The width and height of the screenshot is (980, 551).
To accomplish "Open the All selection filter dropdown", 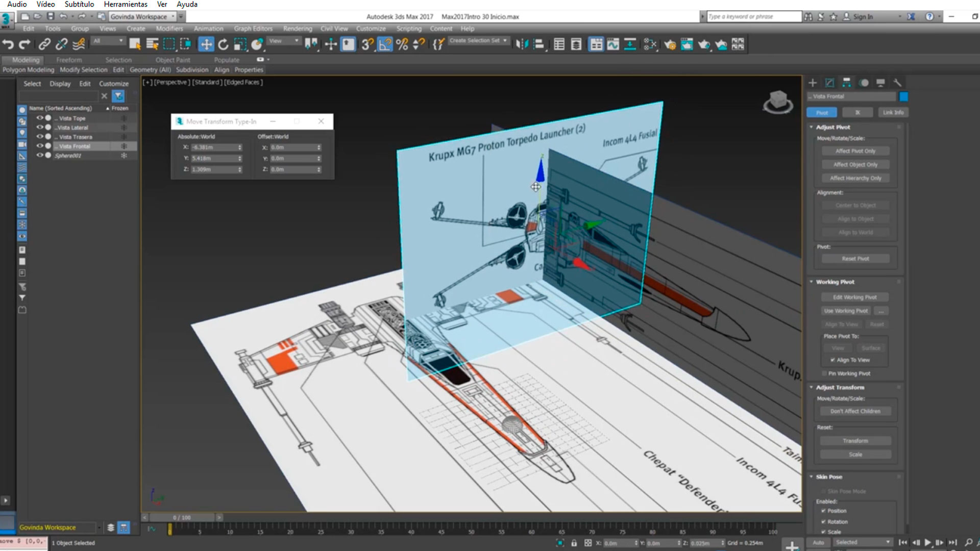I will coord(108,41).
